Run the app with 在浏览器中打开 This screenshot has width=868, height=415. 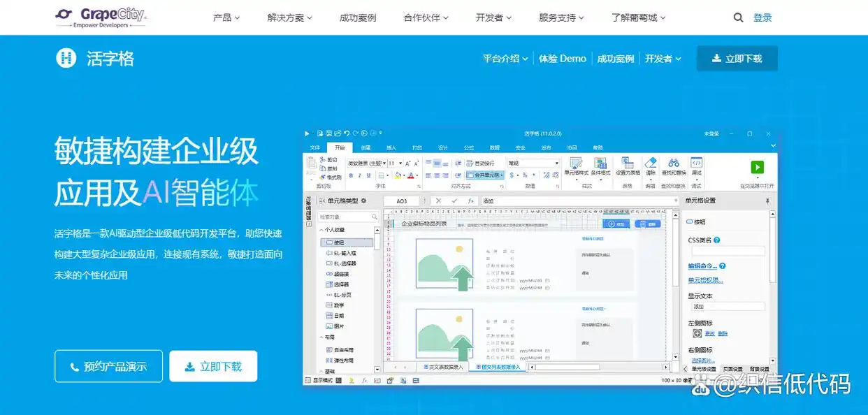757,168
